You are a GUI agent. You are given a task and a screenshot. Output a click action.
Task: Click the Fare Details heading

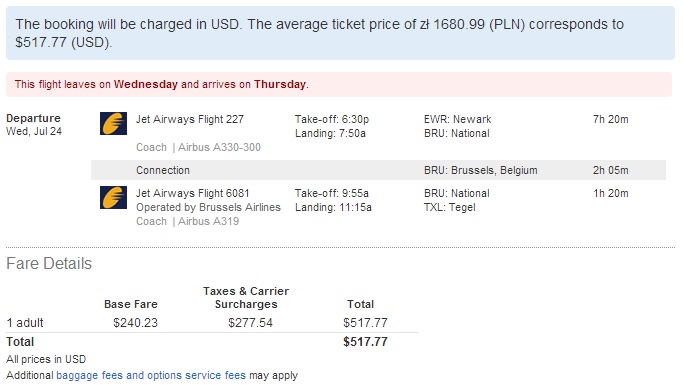49,264
